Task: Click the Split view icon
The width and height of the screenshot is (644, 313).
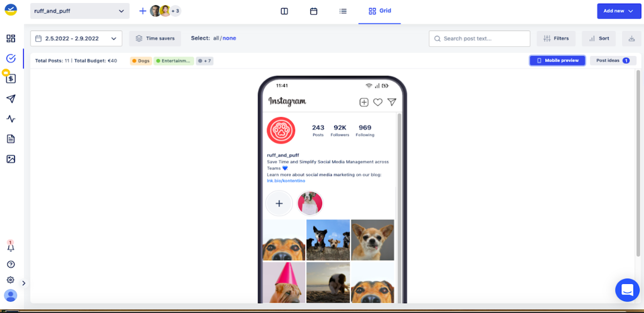Action: 285,11
